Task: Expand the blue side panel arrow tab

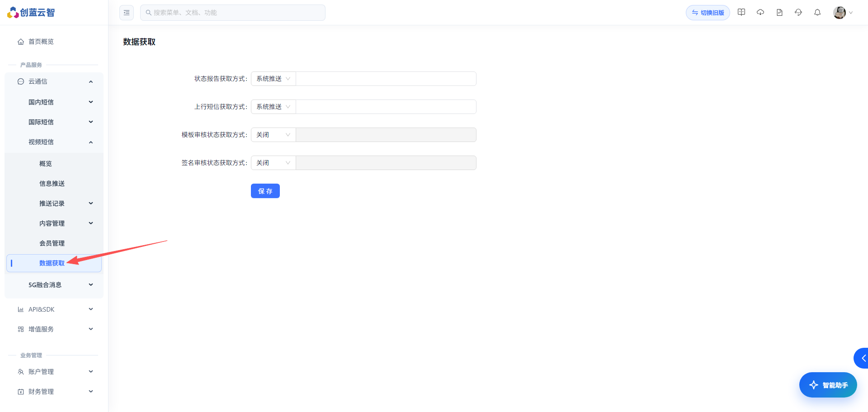Action: 861,358
